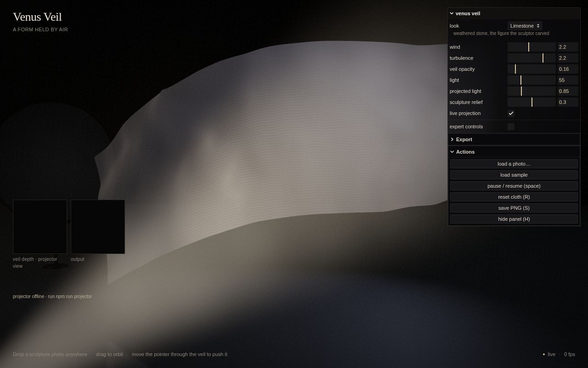Click the weathered stone look description

point(501,34)
